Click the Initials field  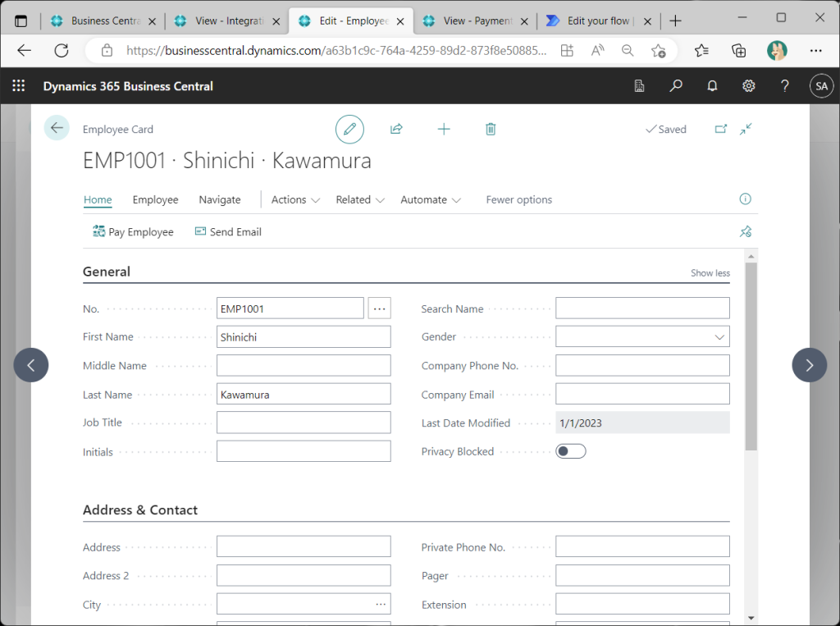[304, 451]
